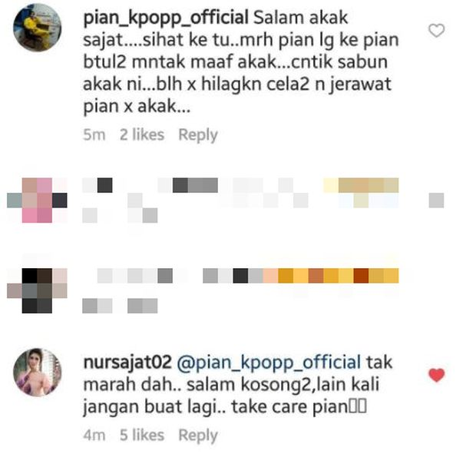Click the nursajat02 username

(x=127, y=363)
